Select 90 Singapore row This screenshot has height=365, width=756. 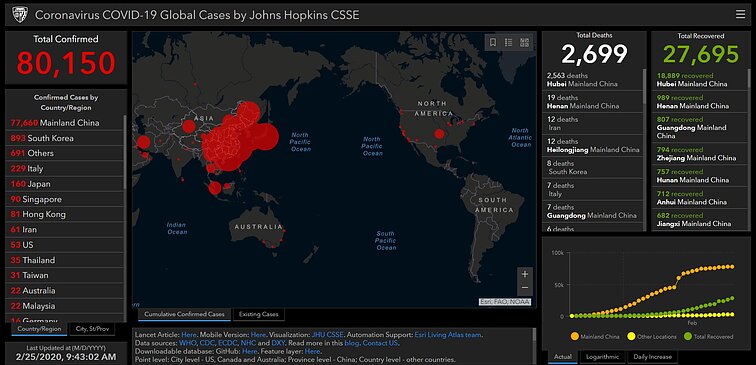click(65, 199)
